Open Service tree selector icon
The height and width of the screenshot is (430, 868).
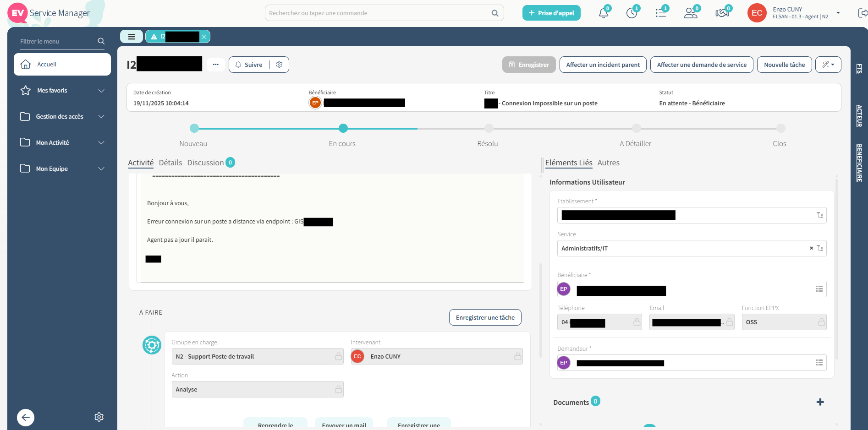coord(820,248)
